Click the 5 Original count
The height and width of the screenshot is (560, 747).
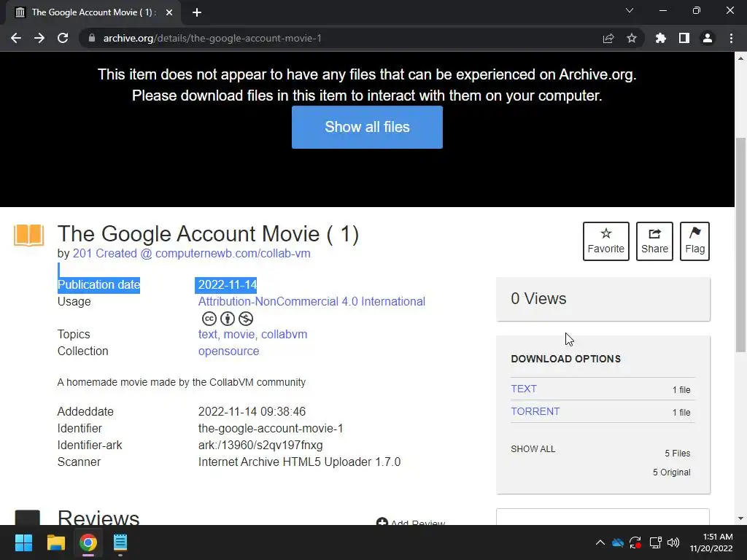coord(672,472)
